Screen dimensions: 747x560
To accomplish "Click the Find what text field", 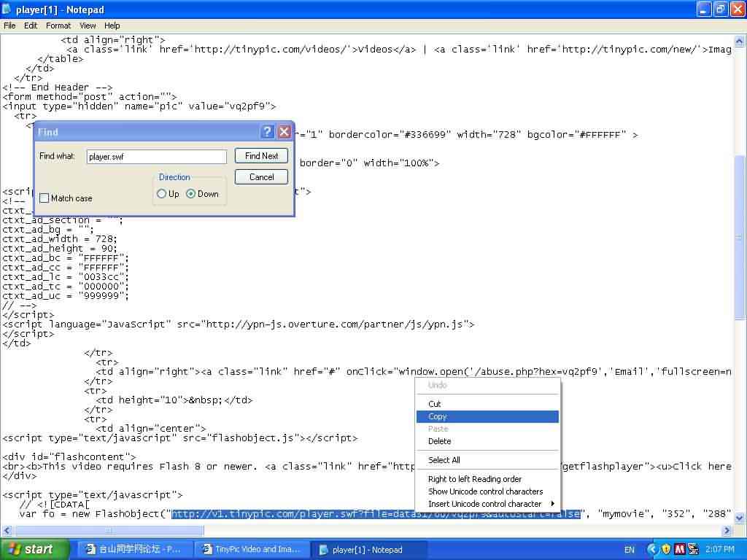I will (x=156, y=157).
